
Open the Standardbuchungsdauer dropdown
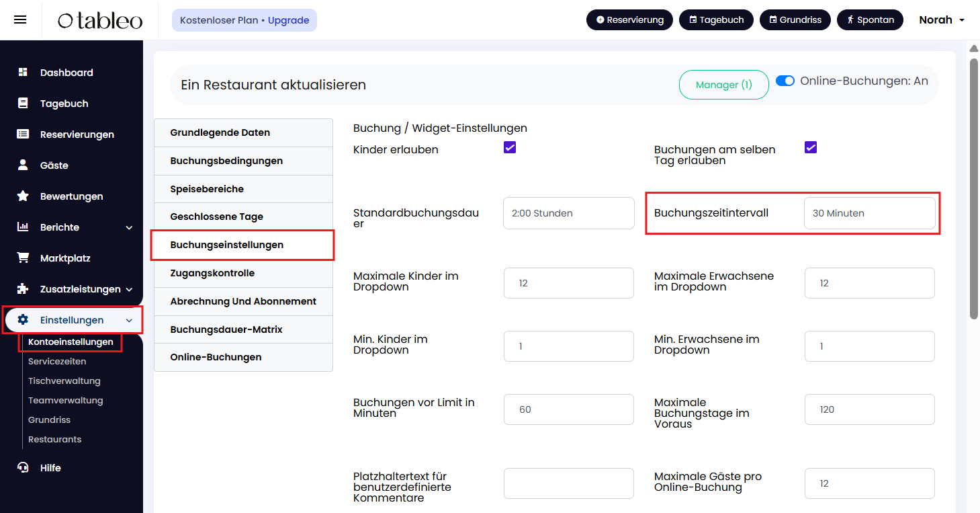[568, 213]
